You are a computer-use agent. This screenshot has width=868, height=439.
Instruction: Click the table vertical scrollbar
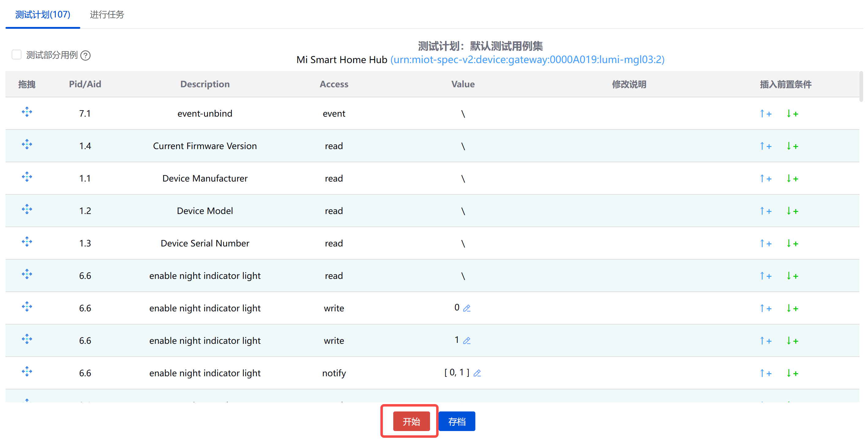[x=861, y=86]
